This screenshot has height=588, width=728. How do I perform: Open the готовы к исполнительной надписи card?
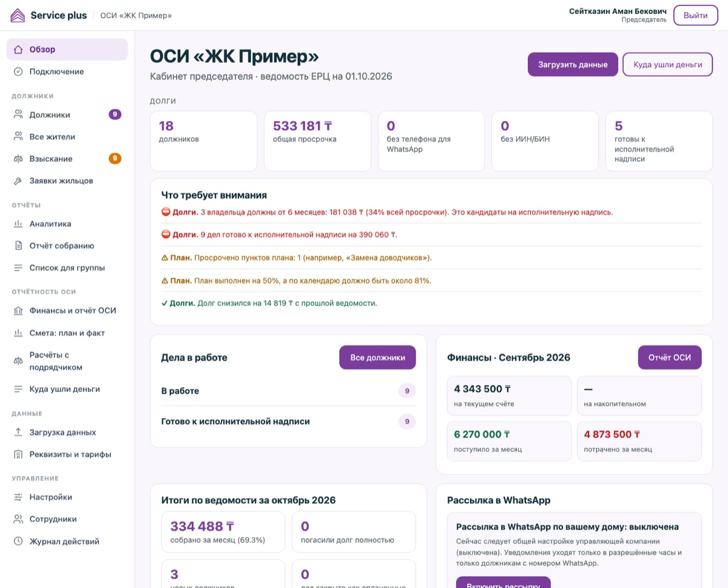pyautogui.click(x=659, y=141)
